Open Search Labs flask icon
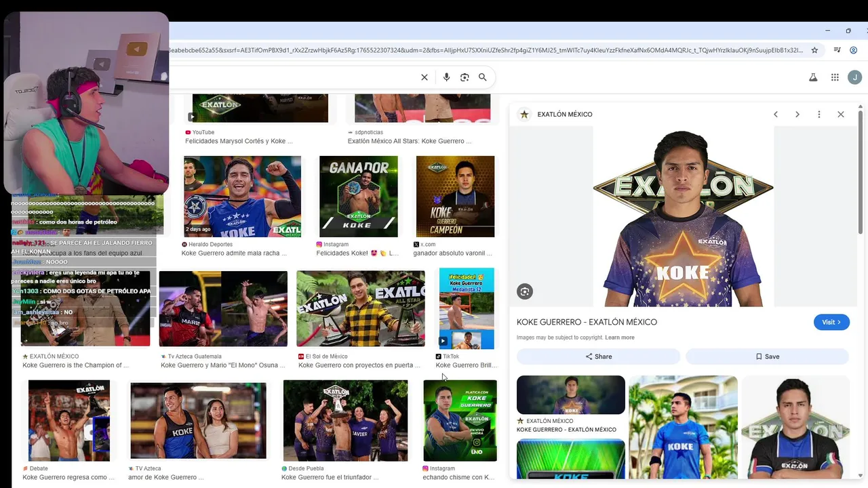The image size is (868, 488). (x=813, y=77)
